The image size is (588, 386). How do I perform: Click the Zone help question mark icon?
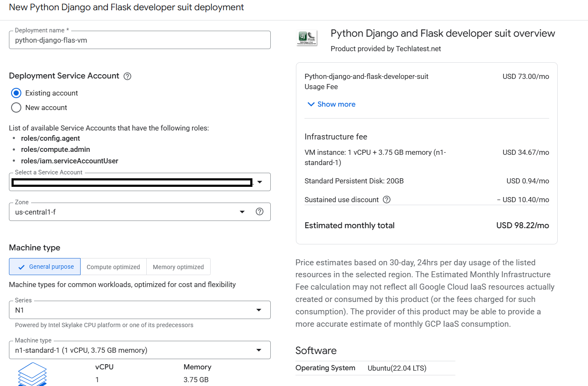point(259,212)
